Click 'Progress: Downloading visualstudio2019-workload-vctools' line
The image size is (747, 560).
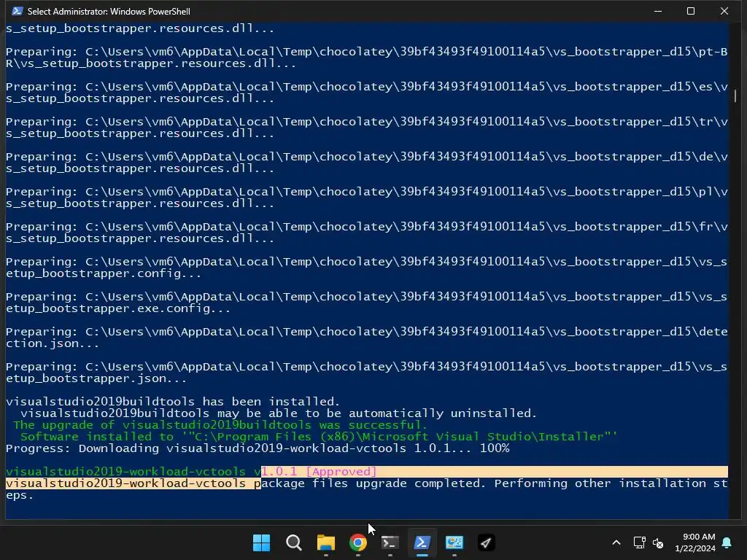coord(258,448)
